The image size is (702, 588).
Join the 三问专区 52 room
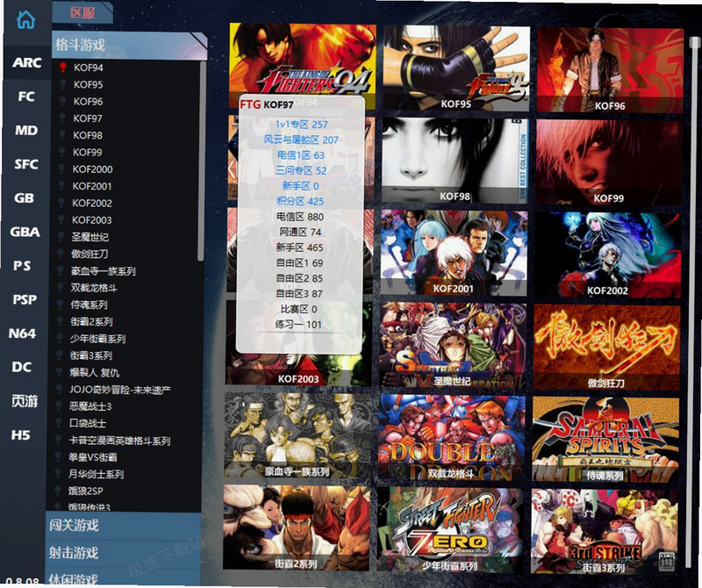pos(300,170)
